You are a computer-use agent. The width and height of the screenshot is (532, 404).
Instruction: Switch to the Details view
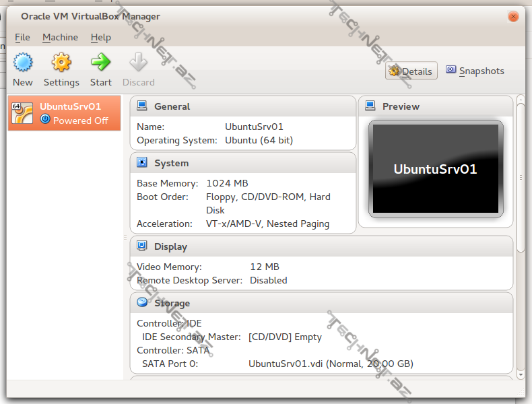[411, 71]
